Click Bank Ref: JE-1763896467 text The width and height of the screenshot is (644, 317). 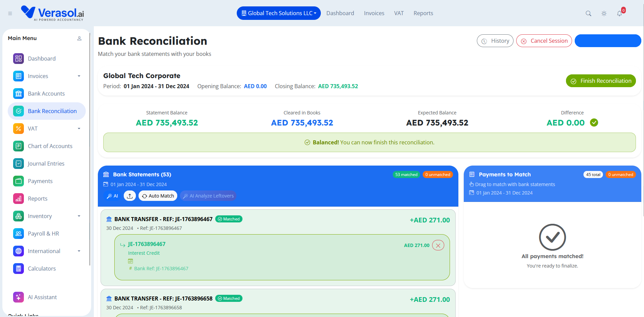click(161, 269)
